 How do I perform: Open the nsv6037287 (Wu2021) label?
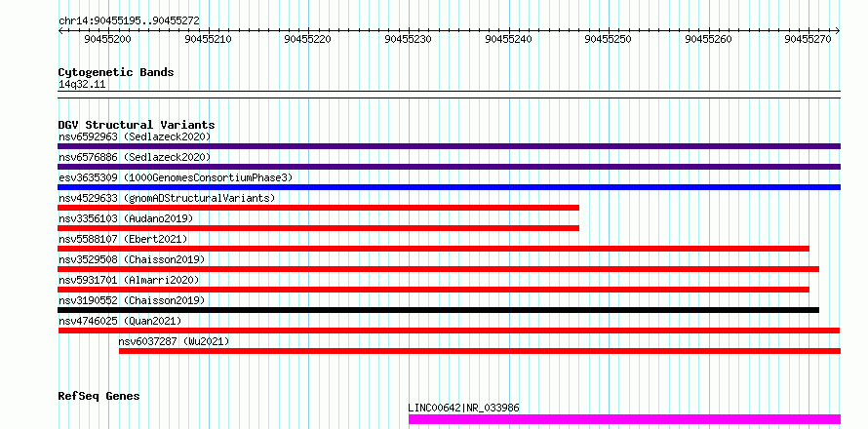point(174,341)
